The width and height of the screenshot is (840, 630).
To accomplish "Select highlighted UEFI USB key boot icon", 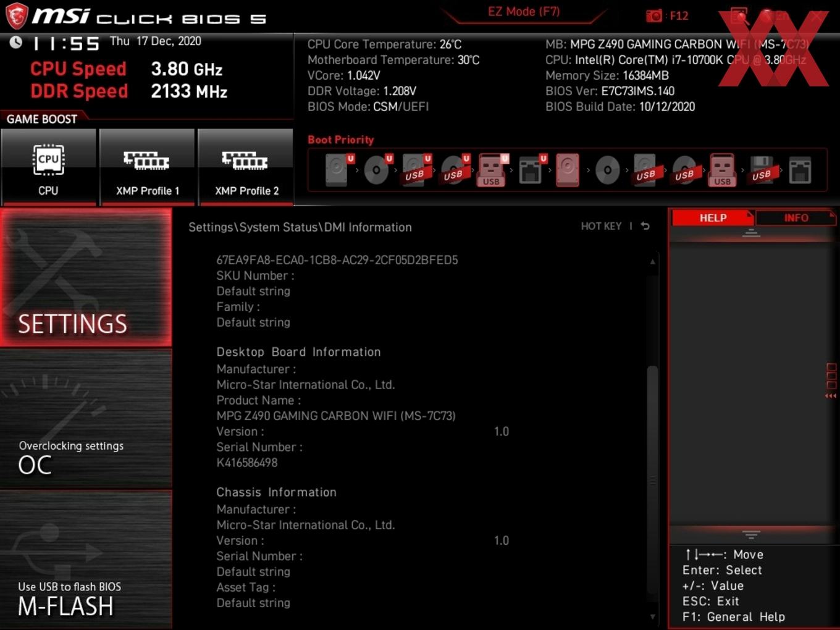I will 492,170.
